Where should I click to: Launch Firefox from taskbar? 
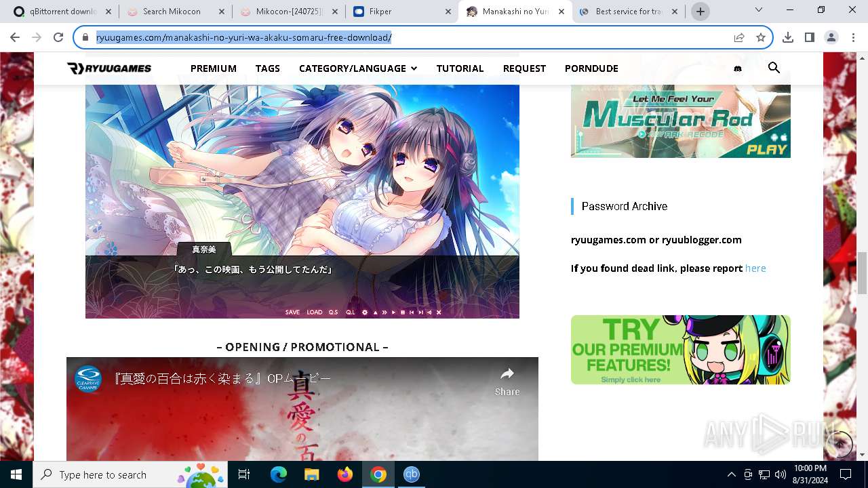pyautogui.click(x=345, y=474)
